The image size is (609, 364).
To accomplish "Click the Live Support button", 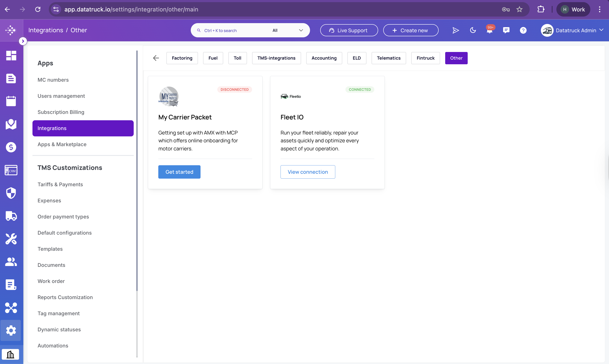I will pyautogui.click(x=349, y=30).
